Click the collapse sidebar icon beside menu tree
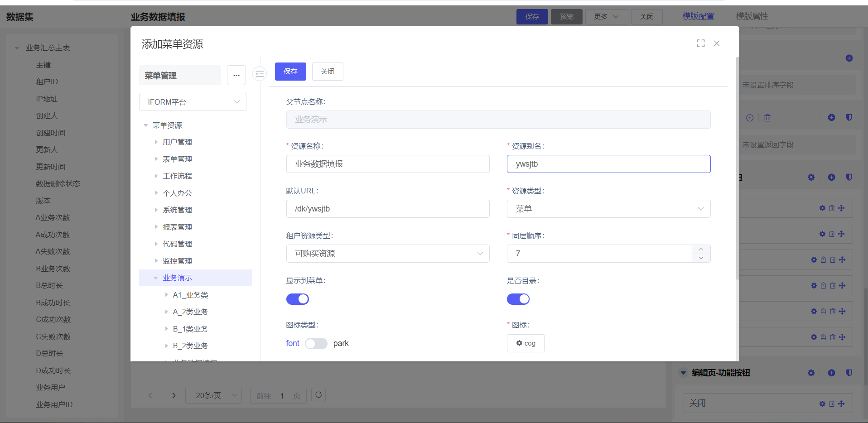This screenshot has width=868, height=423. pos(260,73)
